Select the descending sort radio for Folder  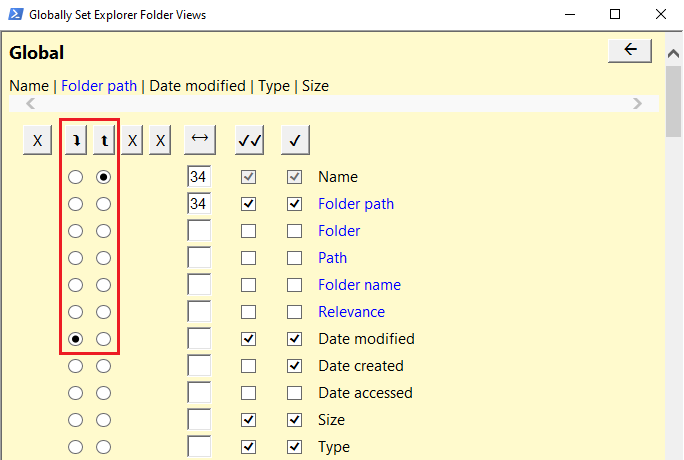pos(103,231)
